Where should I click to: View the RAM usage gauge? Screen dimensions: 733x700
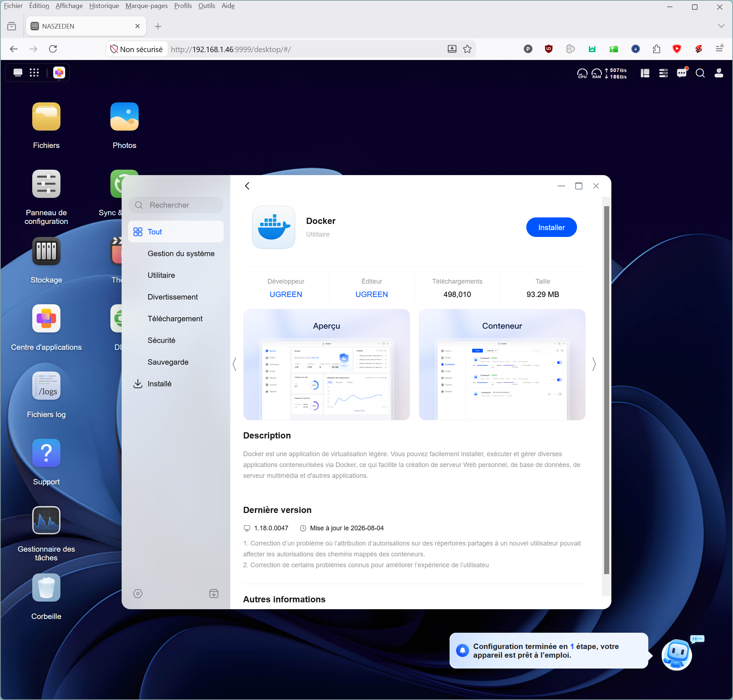(597, 73)
